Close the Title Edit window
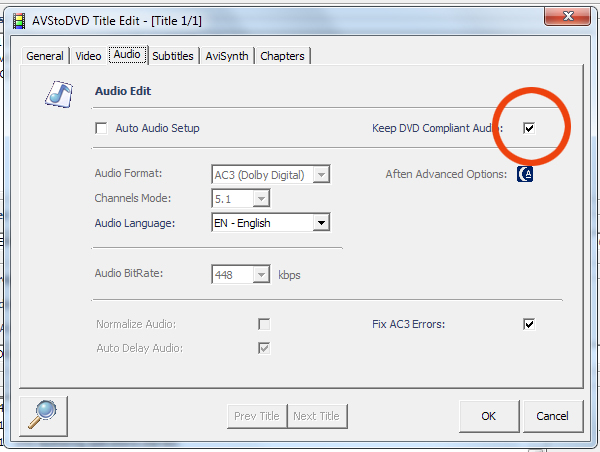Image resolution: width=600 pixels, height=452 pixels. 568,16
